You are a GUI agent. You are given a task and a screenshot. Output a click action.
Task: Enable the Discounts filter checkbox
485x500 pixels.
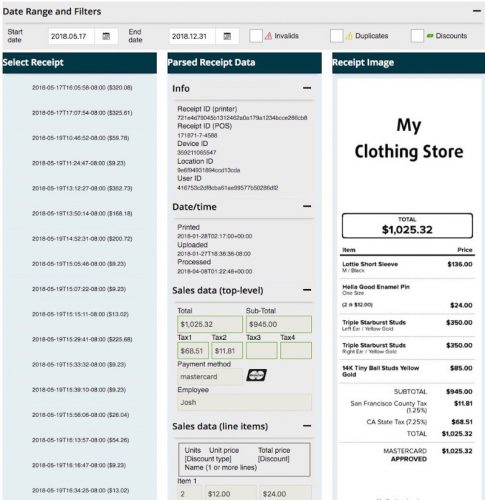(417, 36)
